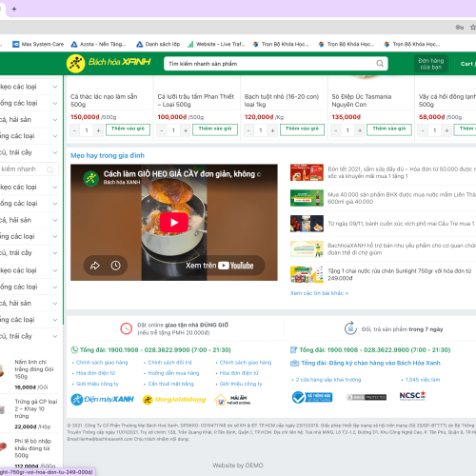Click the Mẹo hay trong gia đình heading
The image size is (476, 476).
(108, 155)
